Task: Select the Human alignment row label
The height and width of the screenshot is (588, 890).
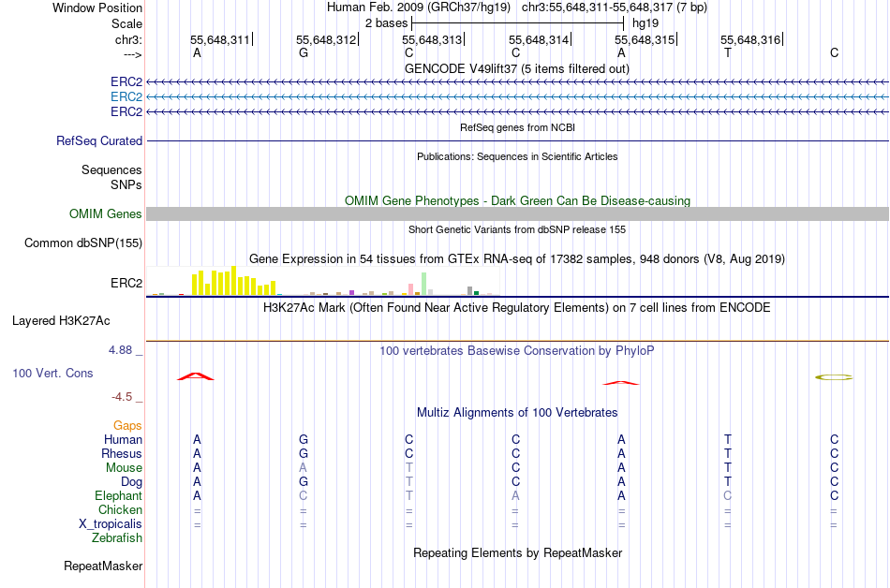Action: [x=123, y=439]
